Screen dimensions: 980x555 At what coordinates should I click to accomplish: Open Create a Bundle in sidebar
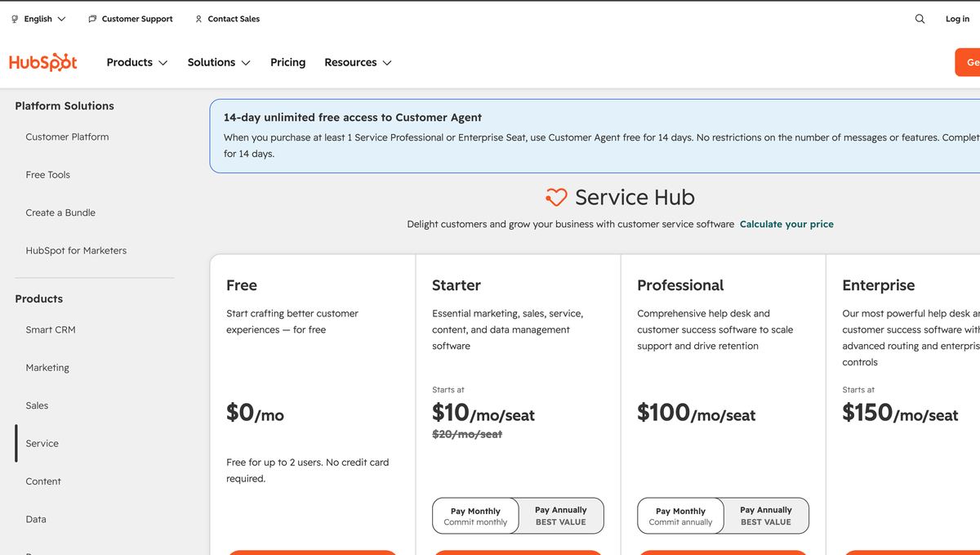[60, 213]
